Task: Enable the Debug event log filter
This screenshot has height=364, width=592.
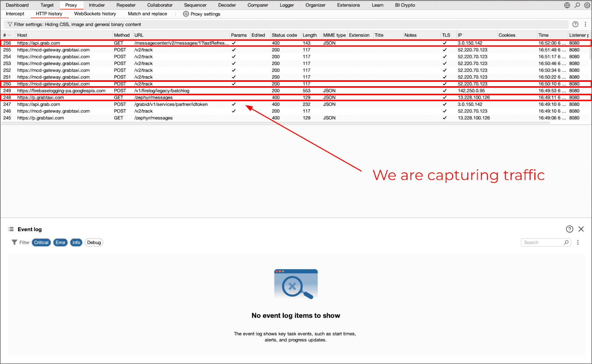Action: tap(94, 242)
